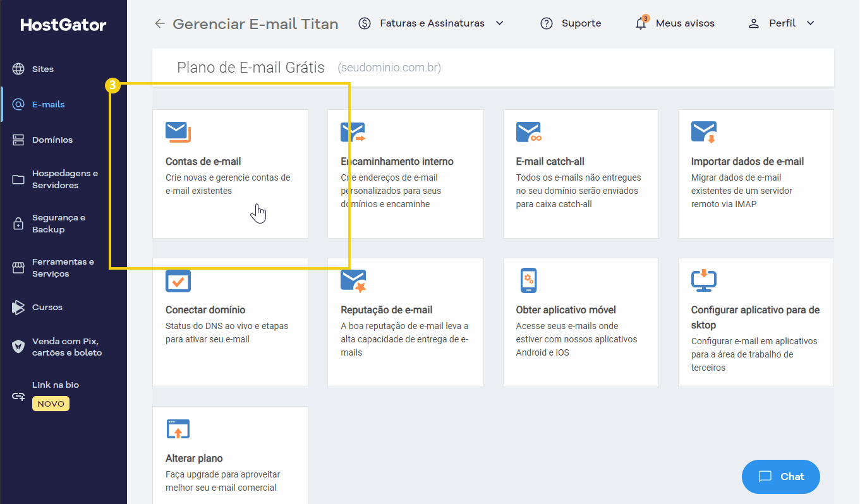Viewport: 860px width, 504px height.
Task: Click the Conectar domínio checkmark icon
Action: [178, 281]
